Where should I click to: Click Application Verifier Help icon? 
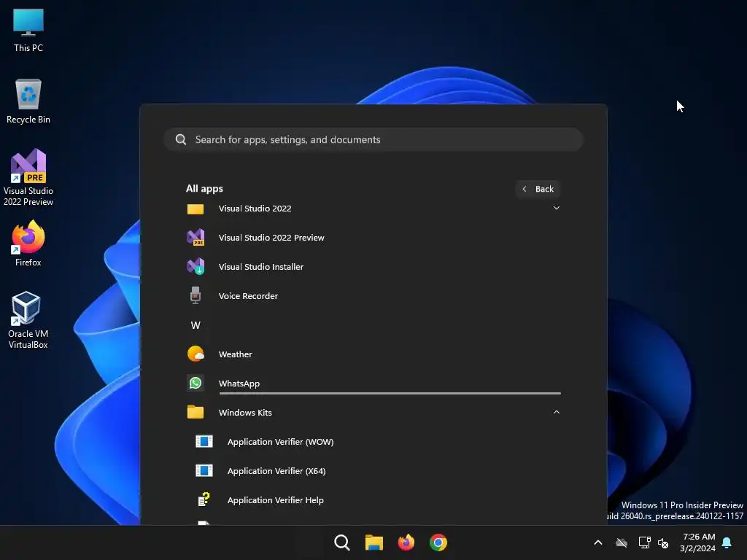pos(204,499)
